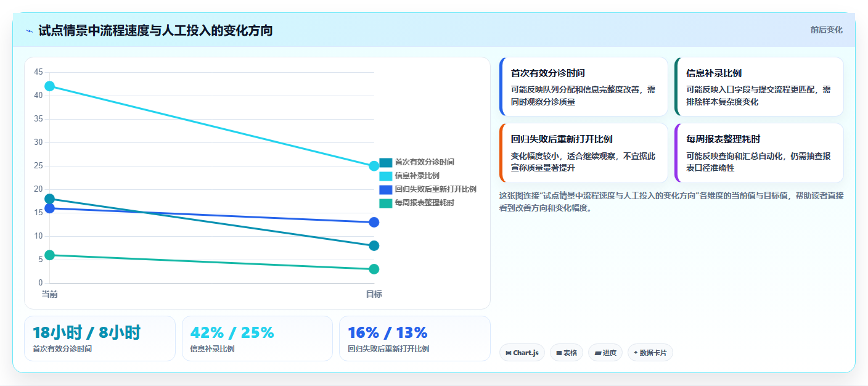Click the icon inside the 进度 chip
Screen dimensions: 868x386
[x=597, y=353]
